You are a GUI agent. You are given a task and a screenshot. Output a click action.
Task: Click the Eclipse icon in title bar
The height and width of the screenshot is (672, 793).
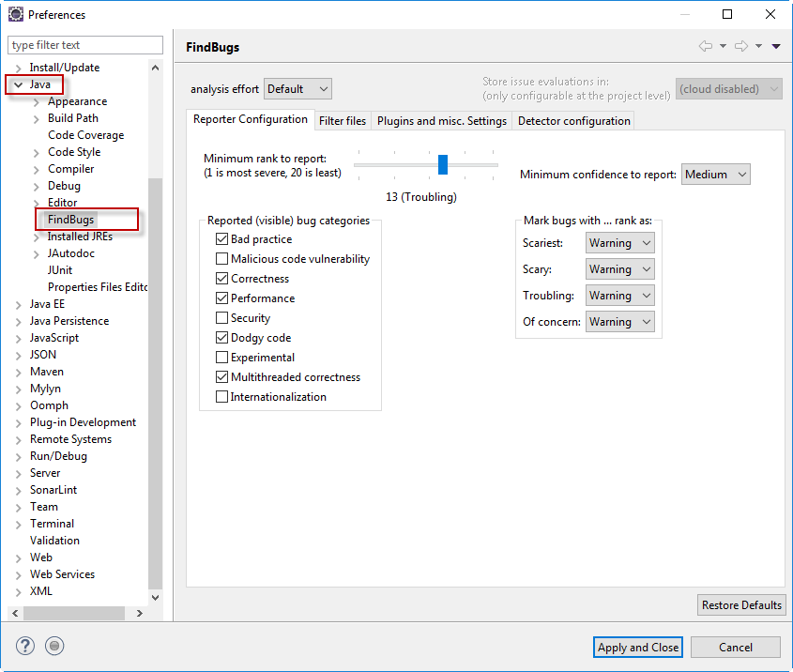[x=16, y=15]
